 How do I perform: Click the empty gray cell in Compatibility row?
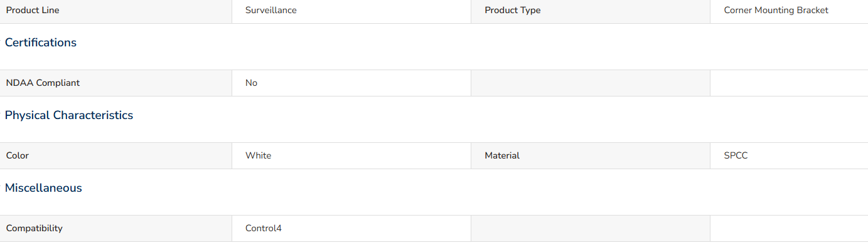(x=591, y=228)
